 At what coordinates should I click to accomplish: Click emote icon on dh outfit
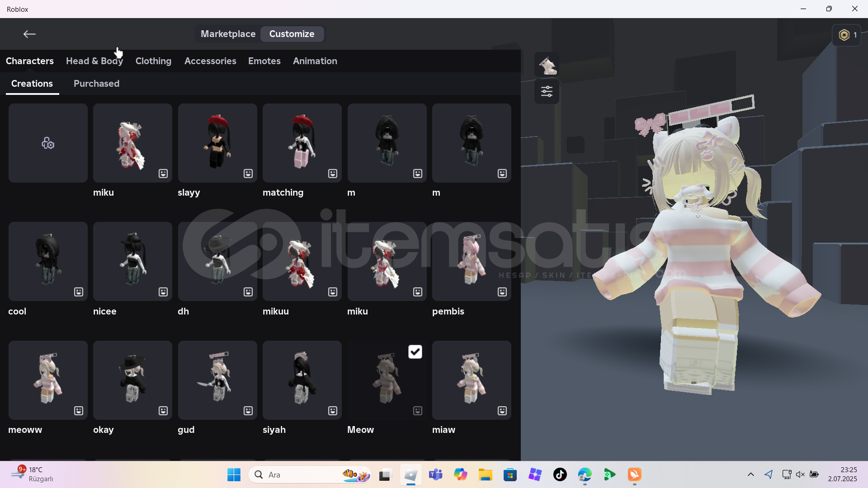tap(248, 292)
